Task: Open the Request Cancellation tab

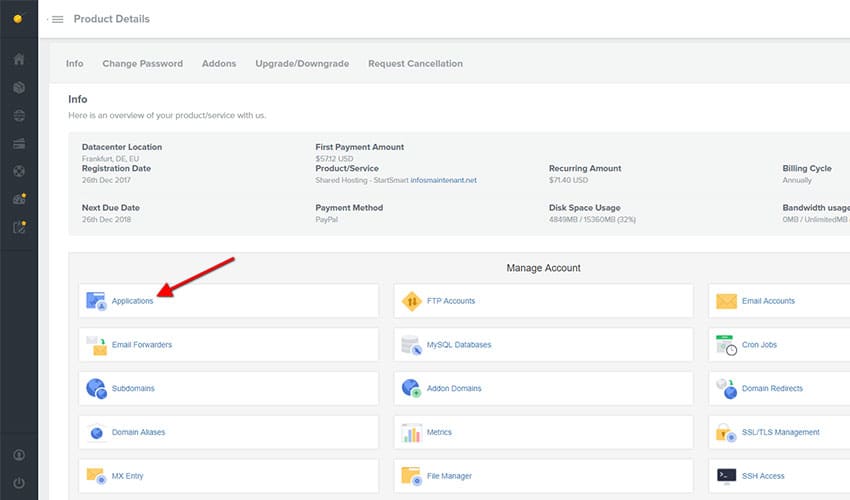Action: click(415, 63)
